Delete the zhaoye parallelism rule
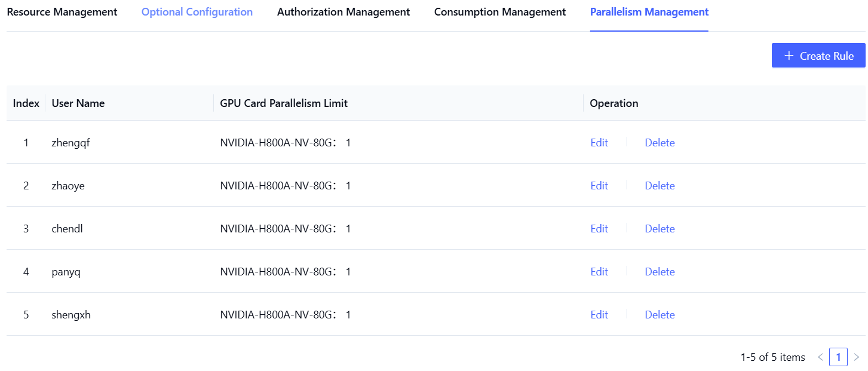This screenshot has height=371, width=868. point(660,186)
